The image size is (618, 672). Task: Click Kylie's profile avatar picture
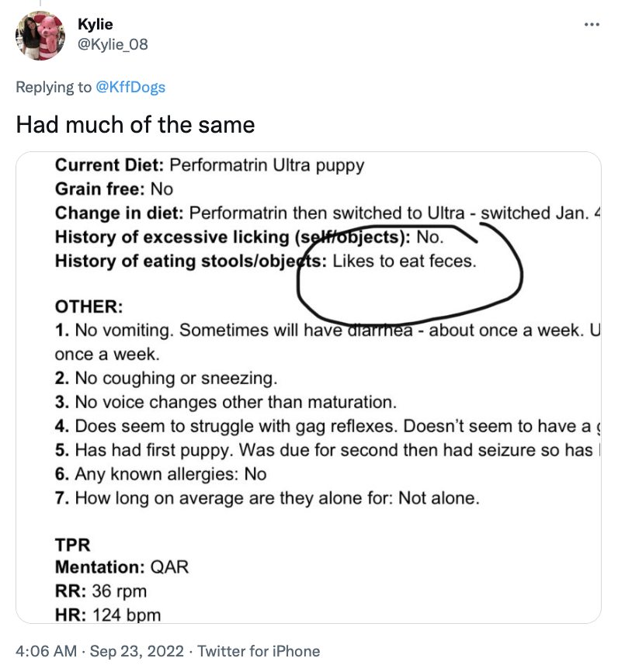pyautogui.click(x=40, y=36)
